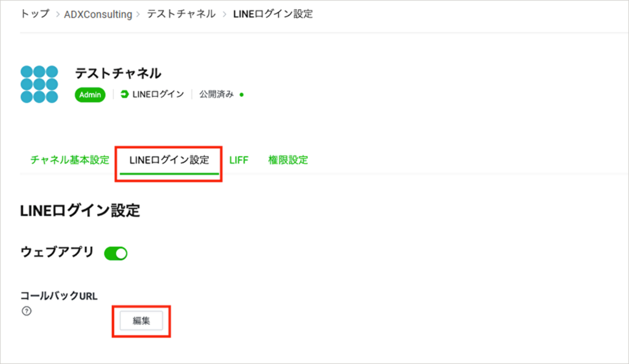Go to トップ in the breadcrumb
Image resolution: width=629 pixels, height=364 pixels.
tap(35, 14)
